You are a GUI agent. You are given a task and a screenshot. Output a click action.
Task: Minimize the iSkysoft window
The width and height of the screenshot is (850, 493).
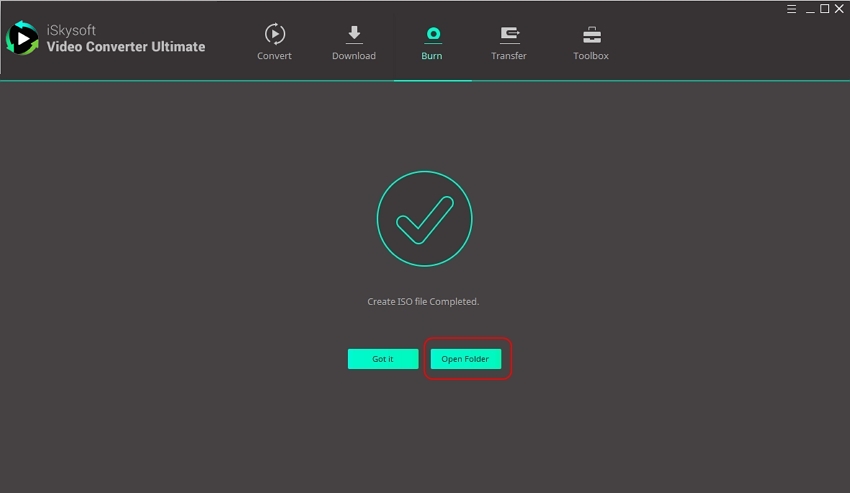coord(809,9)
